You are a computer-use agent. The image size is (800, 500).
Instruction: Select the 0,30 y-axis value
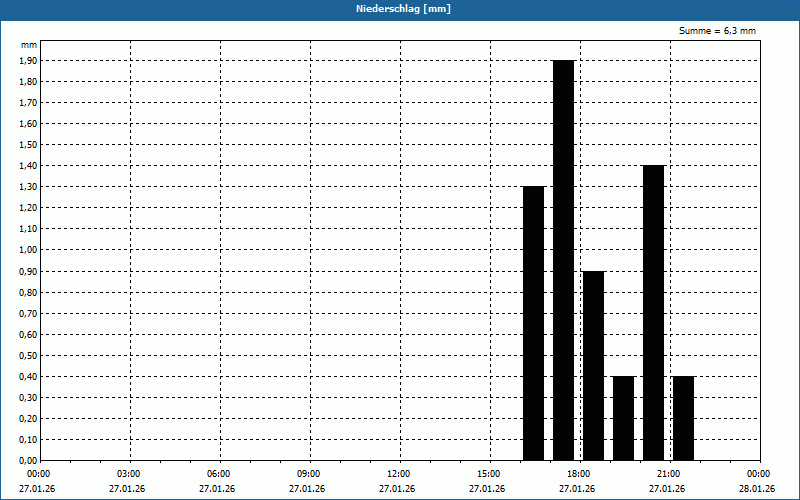tap(28, 397)
